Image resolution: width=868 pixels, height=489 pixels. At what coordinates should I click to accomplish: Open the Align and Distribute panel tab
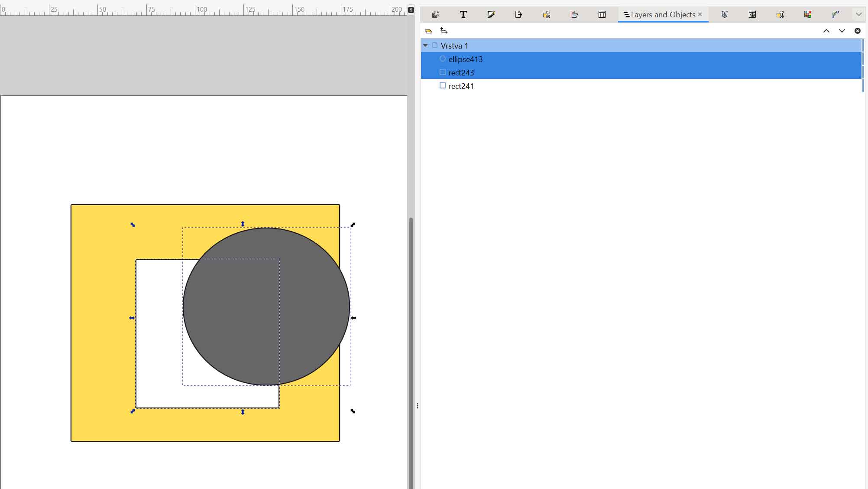click(x=574, y=14)
